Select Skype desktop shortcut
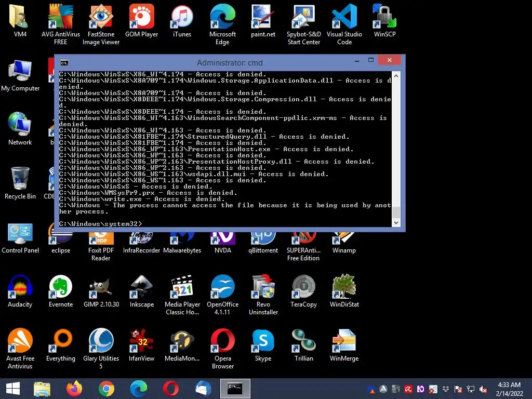 (x=263, y=345)
